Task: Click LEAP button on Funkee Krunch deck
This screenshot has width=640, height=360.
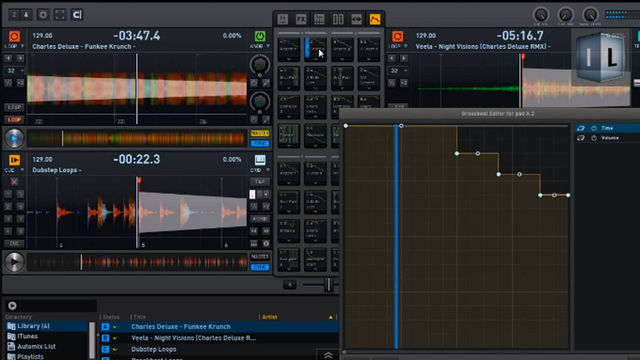Action: 14,107
